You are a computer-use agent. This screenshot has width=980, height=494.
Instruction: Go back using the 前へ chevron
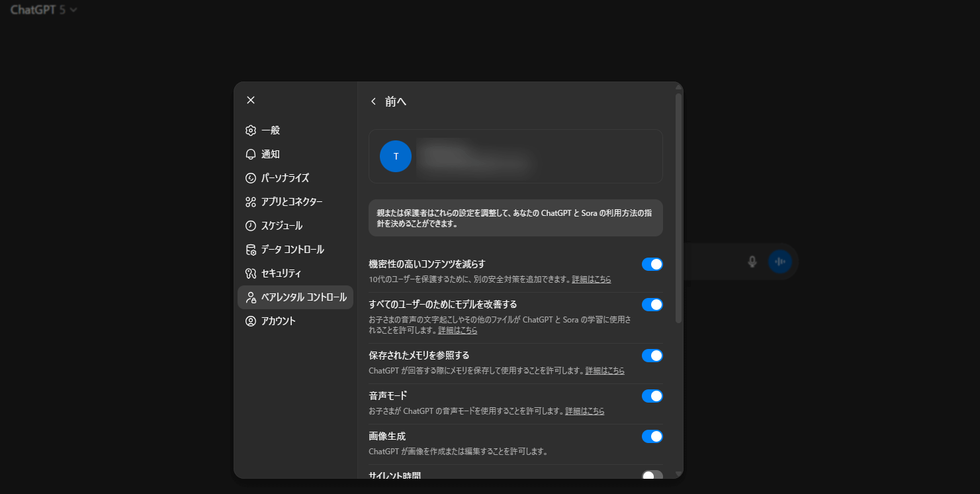tap(374, 101)
